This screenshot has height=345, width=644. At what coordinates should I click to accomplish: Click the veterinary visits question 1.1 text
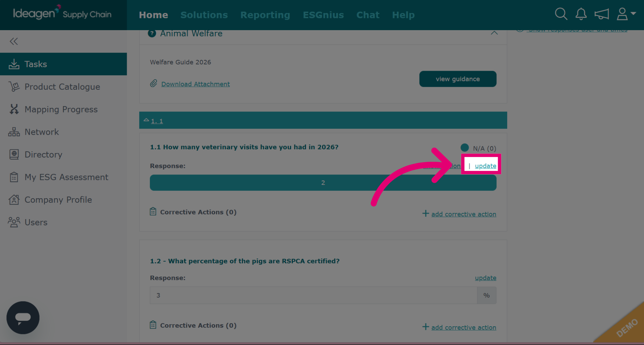click(x=244, y=147)
